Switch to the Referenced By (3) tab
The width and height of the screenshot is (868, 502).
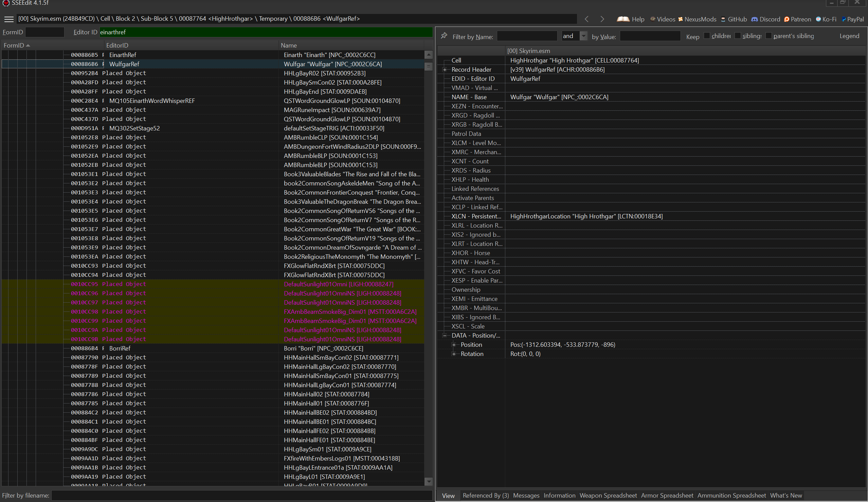[x=486, y=496]
